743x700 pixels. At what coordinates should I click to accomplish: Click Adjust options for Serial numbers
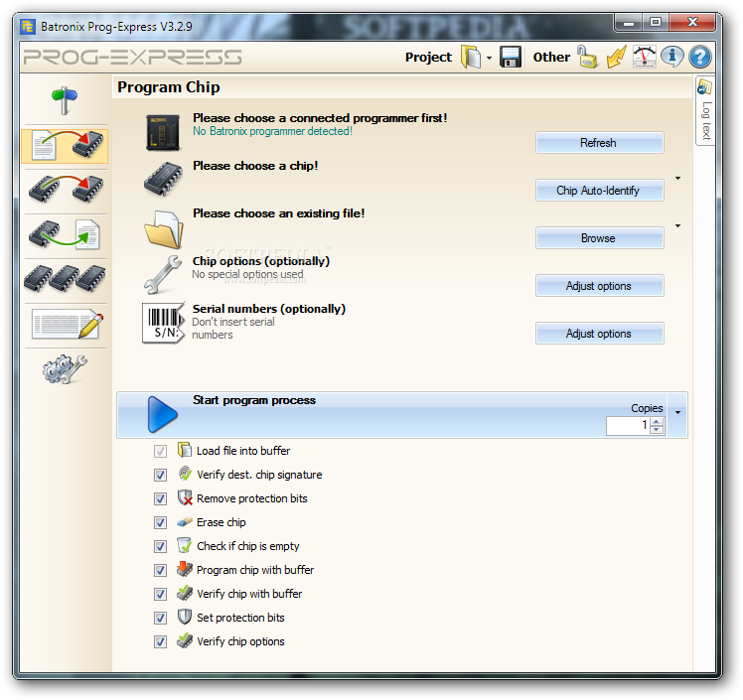(599, 334)
